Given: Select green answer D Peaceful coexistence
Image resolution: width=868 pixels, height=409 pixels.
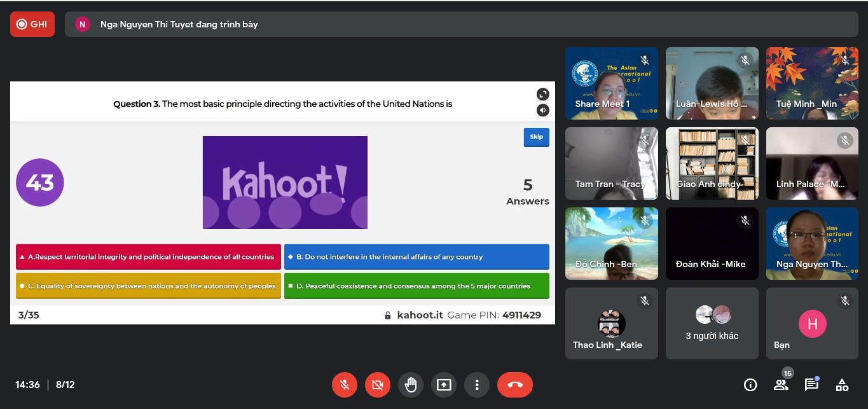Looking at the screenshot, I should [417, 286].
